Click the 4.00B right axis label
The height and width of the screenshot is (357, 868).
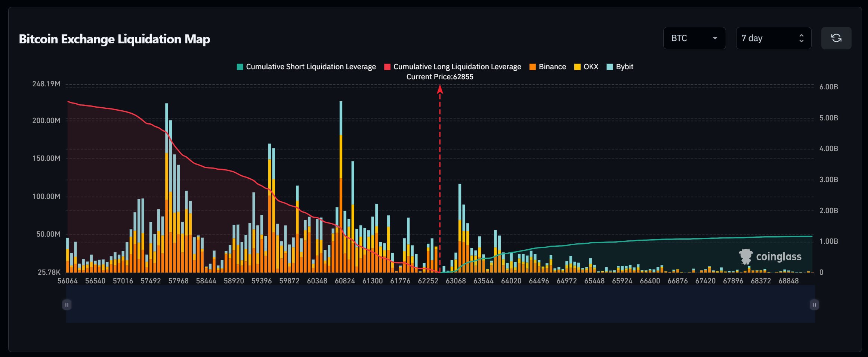[829, 148]
